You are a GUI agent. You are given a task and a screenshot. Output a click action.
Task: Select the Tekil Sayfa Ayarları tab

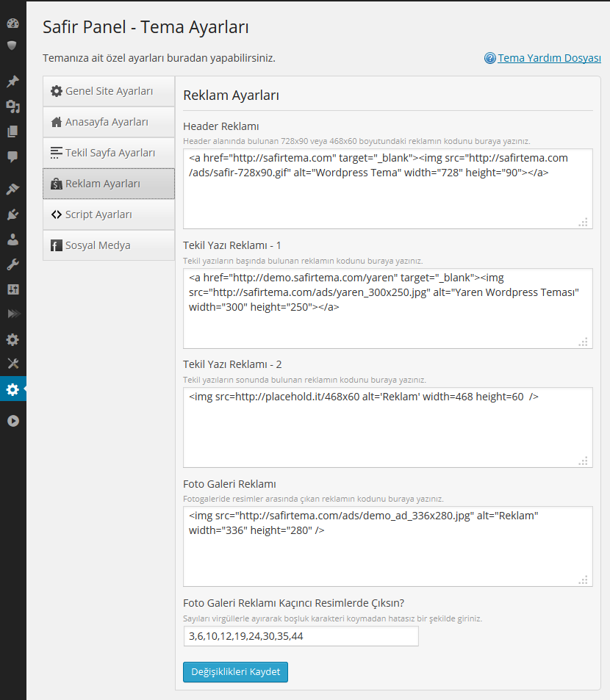tap(109, 153)
